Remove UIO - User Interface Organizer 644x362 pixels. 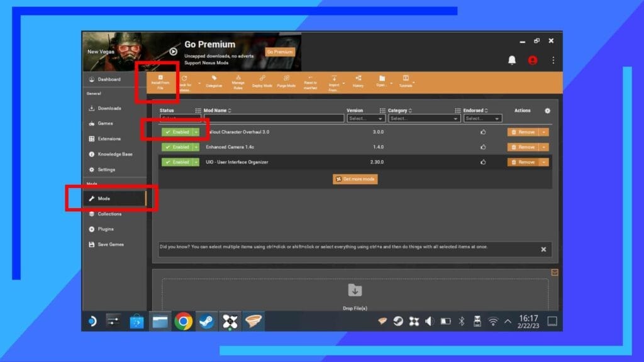(523, 162)
